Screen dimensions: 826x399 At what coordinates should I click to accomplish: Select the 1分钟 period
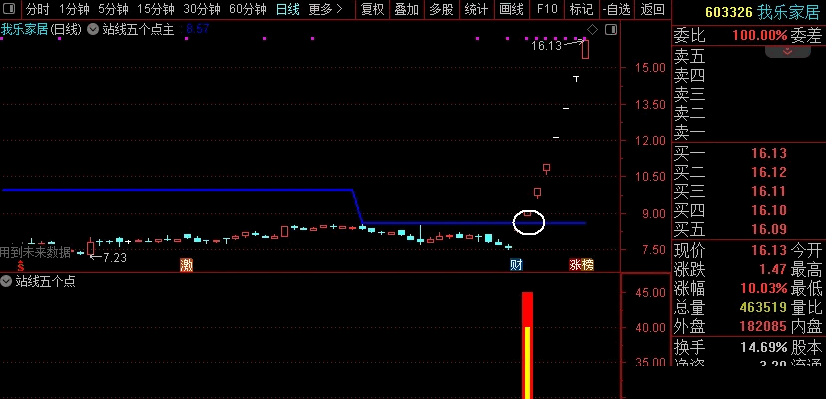coord(74,9)
